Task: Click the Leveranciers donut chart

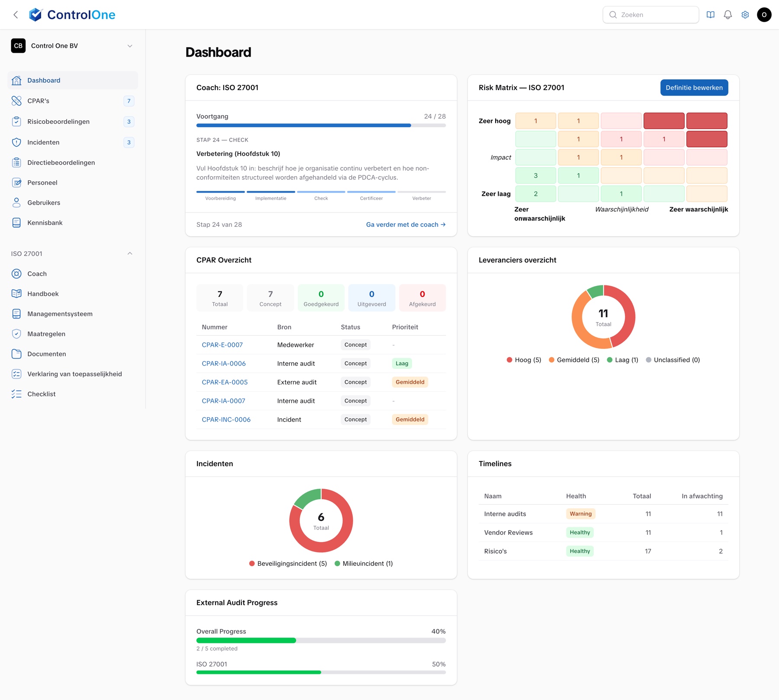Action: 603,317
